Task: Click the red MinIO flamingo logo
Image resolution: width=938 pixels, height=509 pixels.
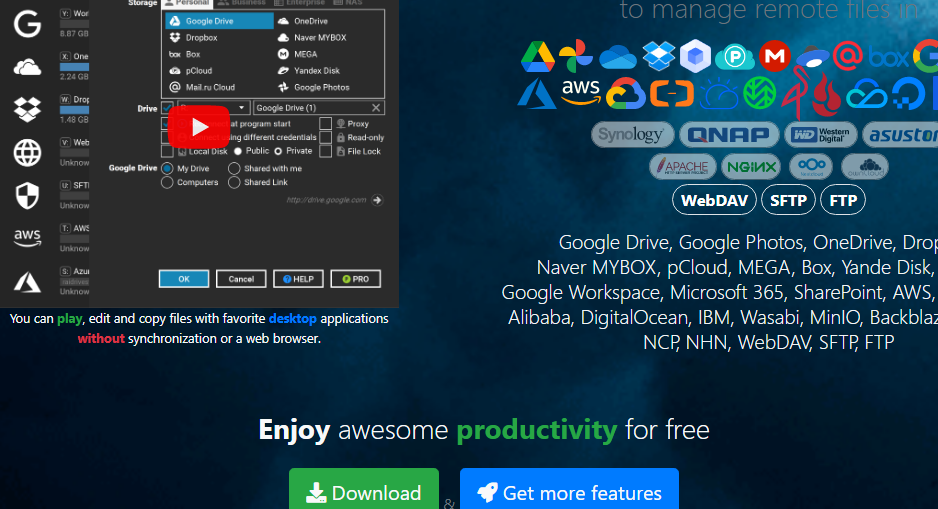Action: click(795, 93)
